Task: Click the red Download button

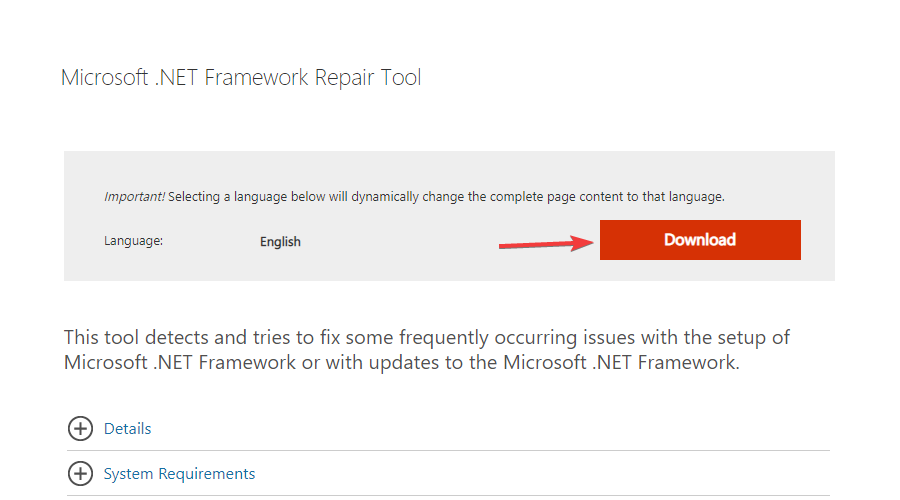Action: [700, 240]
